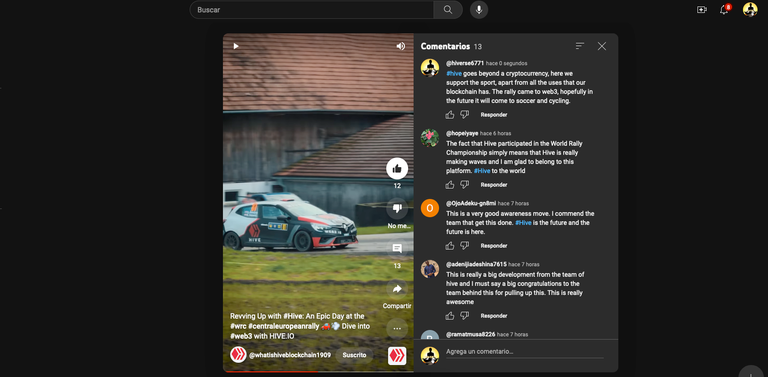768x377 pixels.
Task: Open the Hive sound thumbnail icon
Action: (x=397, y=355)
